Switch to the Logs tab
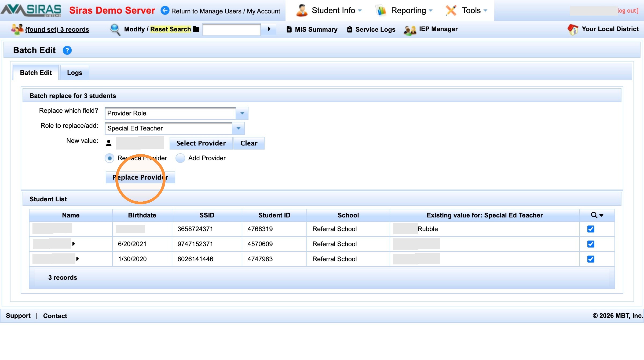This screenshot has height=360, width=644. click(x=75, y=73)
